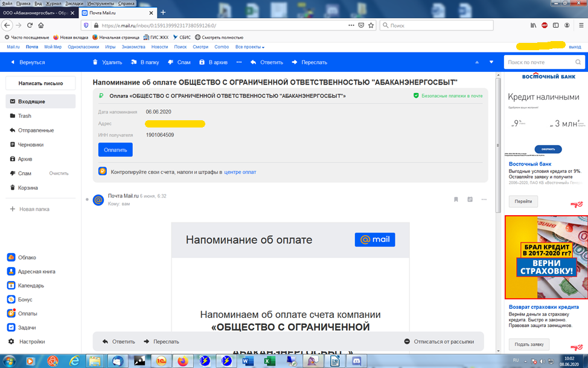Reply using the bottom Ответить button
The width and height of the screenshot is (588, 368).
pos(119,342)
